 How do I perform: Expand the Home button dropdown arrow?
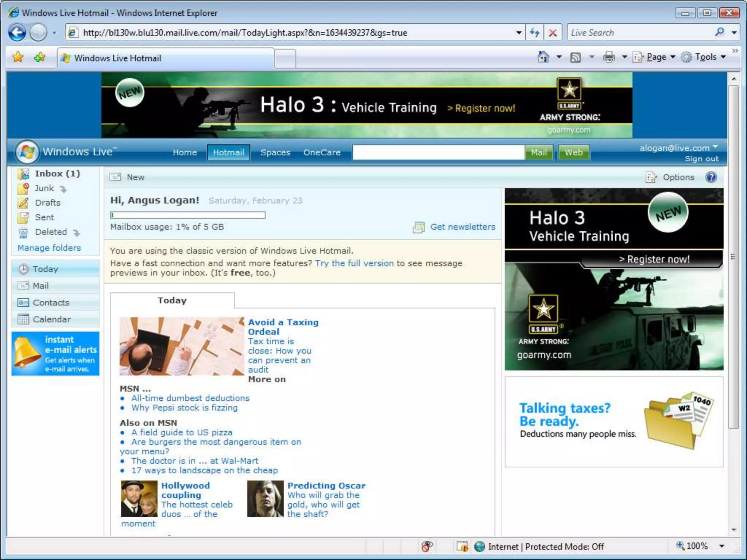pos(559,57)
